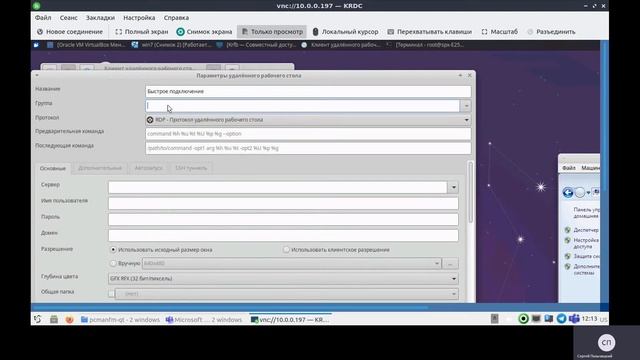Launch Firefox from the taskbar
Screen dimensions: 640x360
point(70,320)
